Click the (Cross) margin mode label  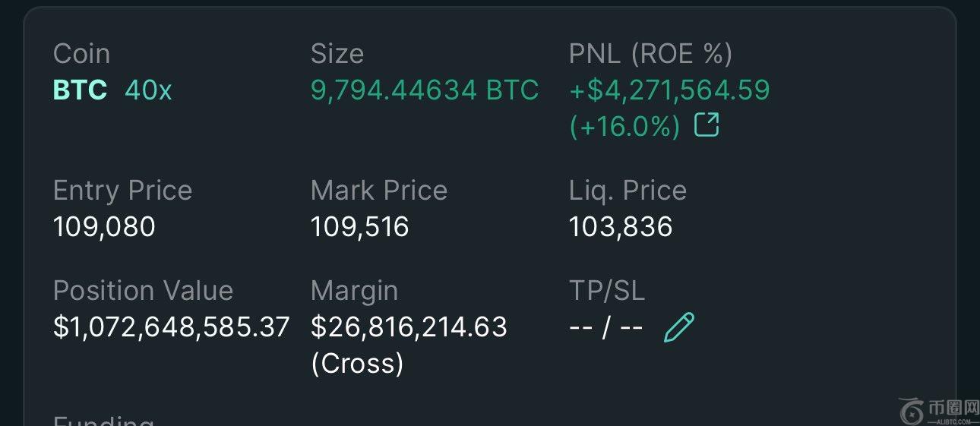tap(357, 363)
